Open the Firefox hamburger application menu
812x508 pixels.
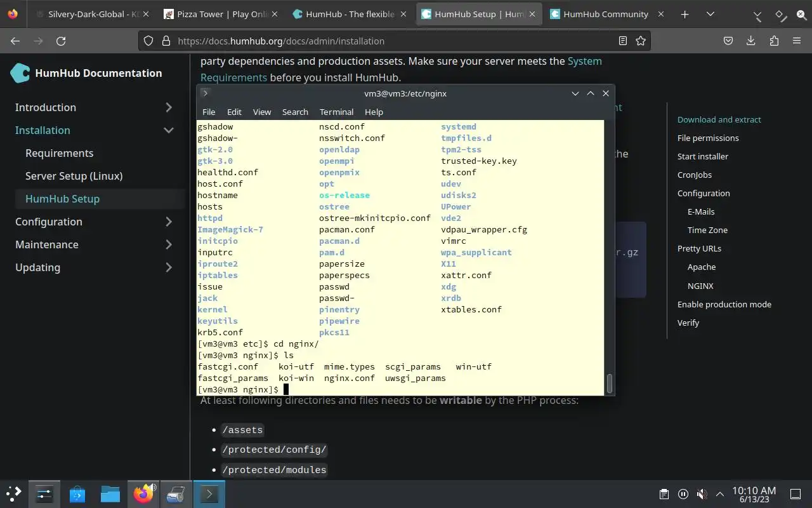point(797,41)
